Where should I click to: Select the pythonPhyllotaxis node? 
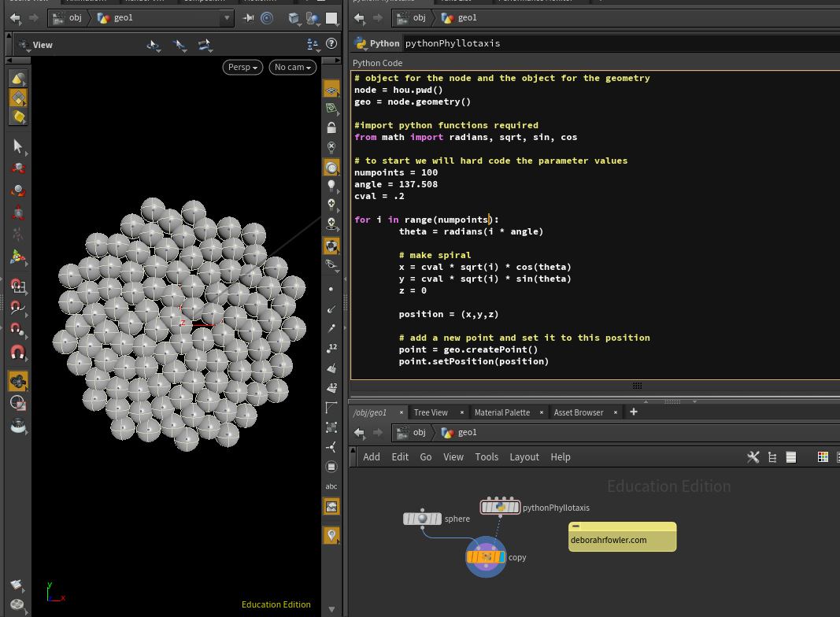coord(500,508)
